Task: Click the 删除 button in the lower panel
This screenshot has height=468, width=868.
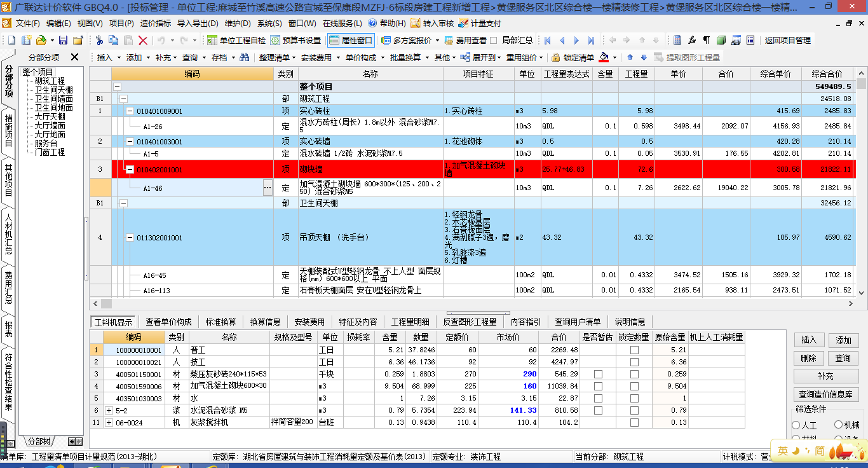Action: point(808,358)
